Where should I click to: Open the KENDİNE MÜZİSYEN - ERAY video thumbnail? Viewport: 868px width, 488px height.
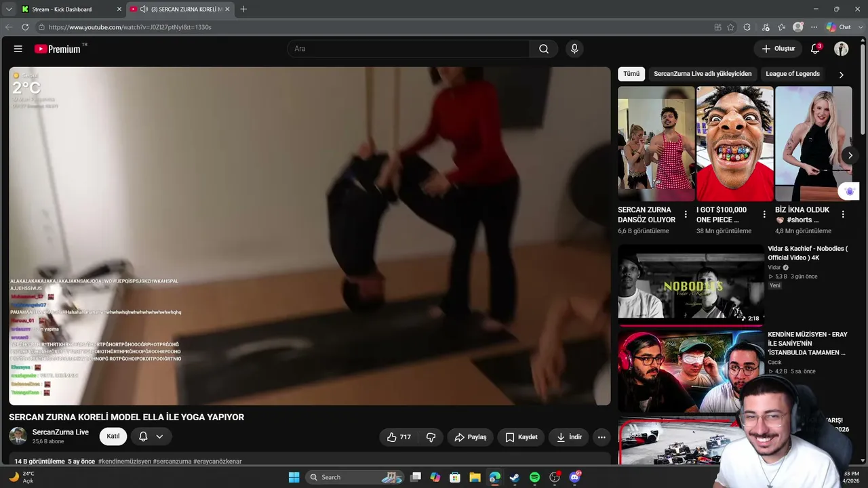[x=691, y=370]
